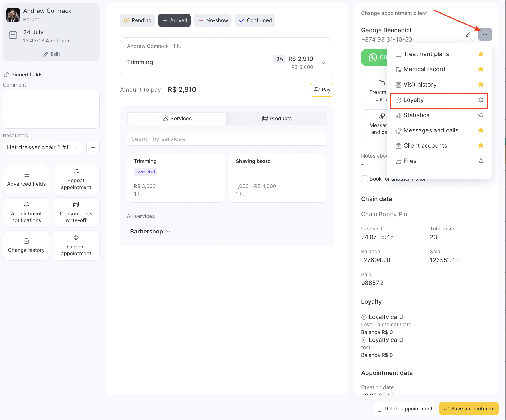506x420 pixels.
Task: Unpin Client accounts favorite star
Action: point(481,145)
